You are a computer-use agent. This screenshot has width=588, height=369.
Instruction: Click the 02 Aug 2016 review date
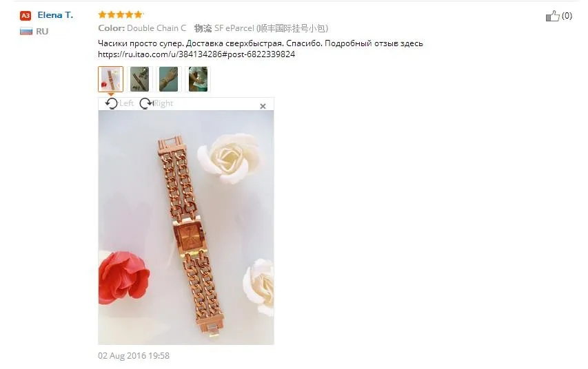tap(134, 355)
